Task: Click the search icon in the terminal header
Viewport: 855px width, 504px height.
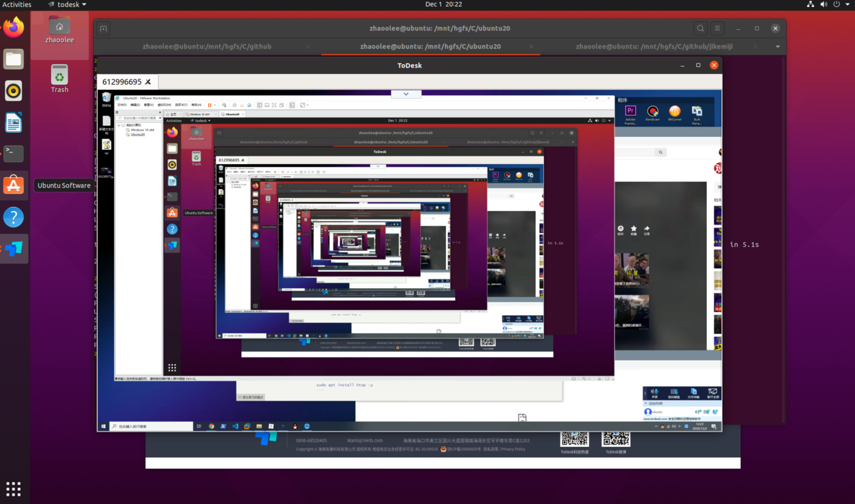Action: pyautogui.click(x=701, y=28)
